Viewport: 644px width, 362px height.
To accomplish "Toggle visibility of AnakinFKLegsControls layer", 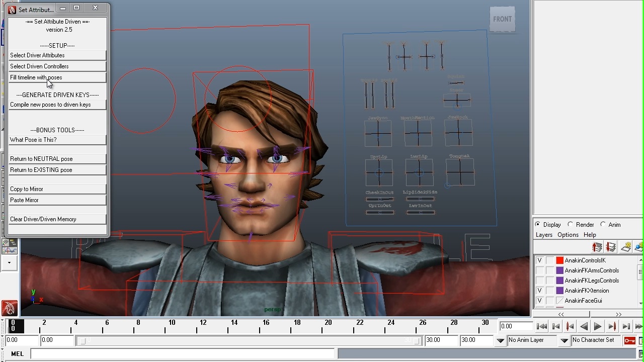I will (x=539, y=281).
